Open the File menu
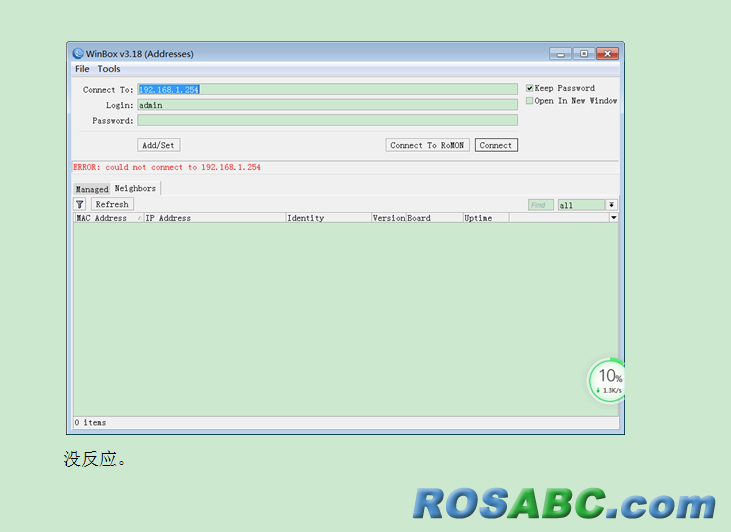Screen dimensions: 731x532 [x=82, y=69]
